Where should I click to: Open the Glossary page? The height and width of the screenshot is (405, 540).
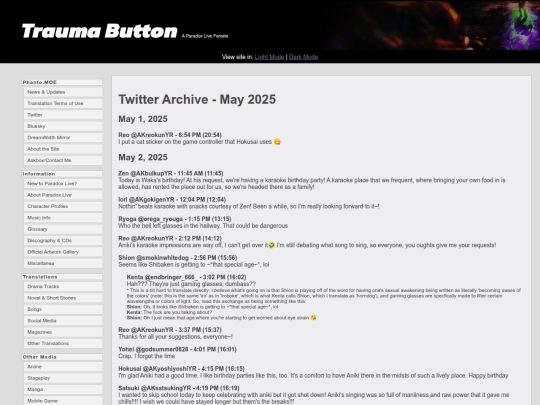[63, 229]
